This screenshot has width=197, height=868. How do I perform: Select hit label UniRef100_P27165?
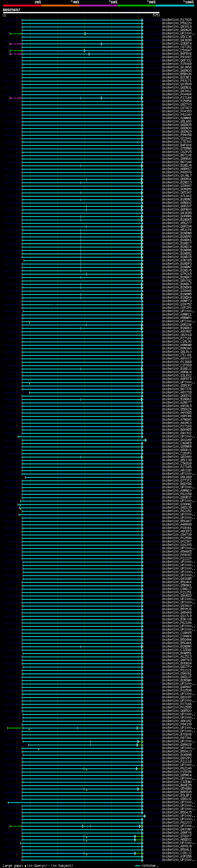pyautogui.click(x=176, y=467)
